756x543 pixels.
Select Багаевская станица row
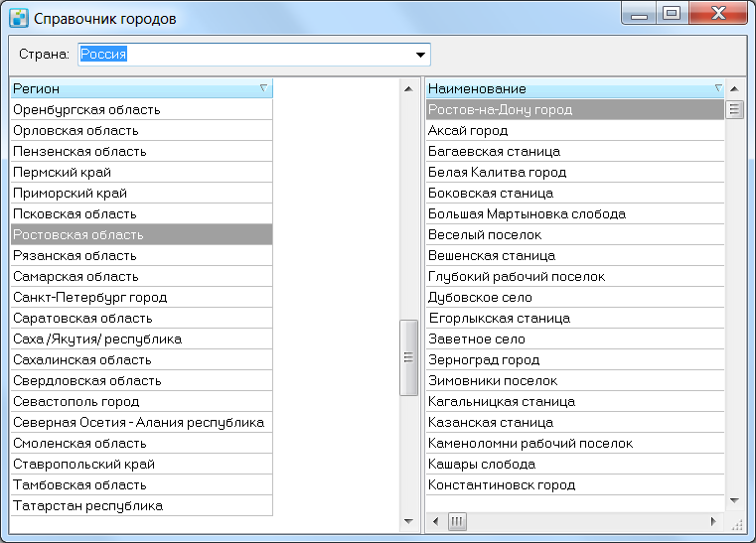575,151
